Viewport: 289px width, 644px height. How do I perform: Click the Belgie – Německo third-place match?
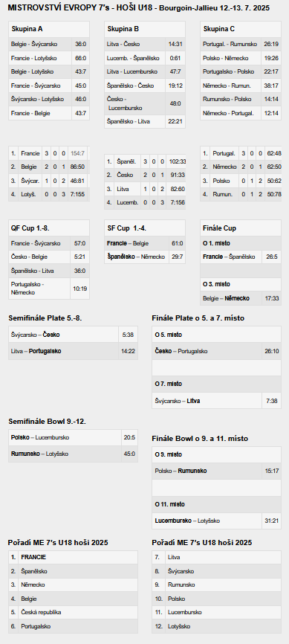(x=241, y=298)
